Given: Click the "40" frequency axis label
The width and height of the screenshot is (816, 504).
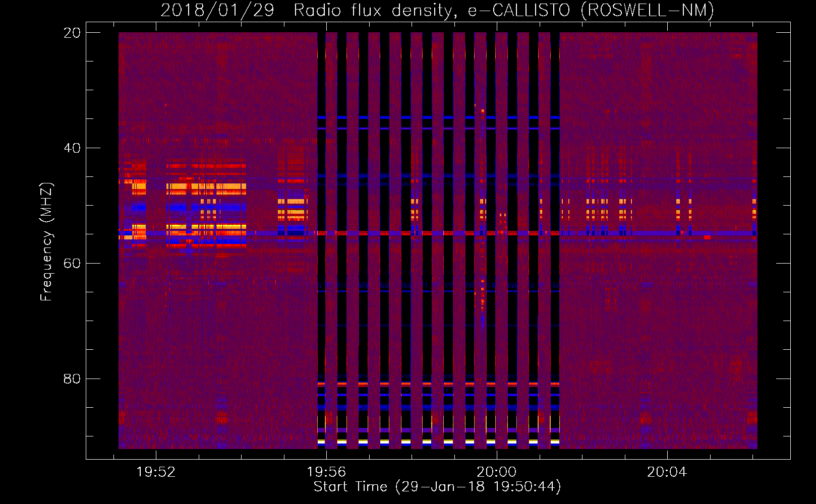Looking at the screenshot, I should click(x=72, y=148).
